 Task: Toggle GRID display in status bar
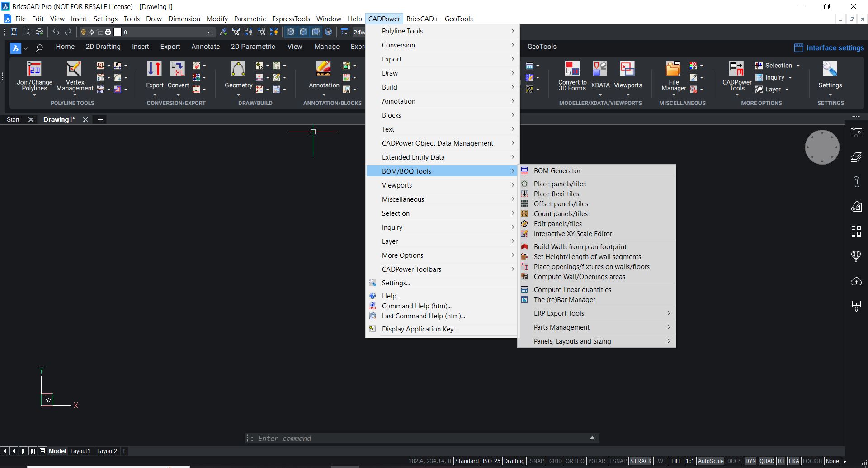(555, 461)
